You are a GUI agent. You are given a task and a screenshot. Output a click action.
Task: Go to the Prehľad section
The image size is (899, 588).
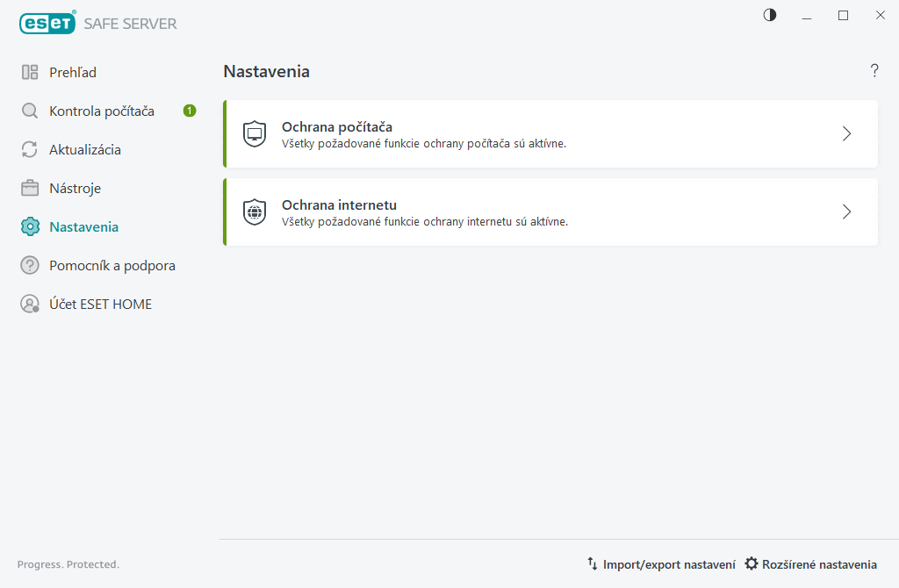(73, 73)
